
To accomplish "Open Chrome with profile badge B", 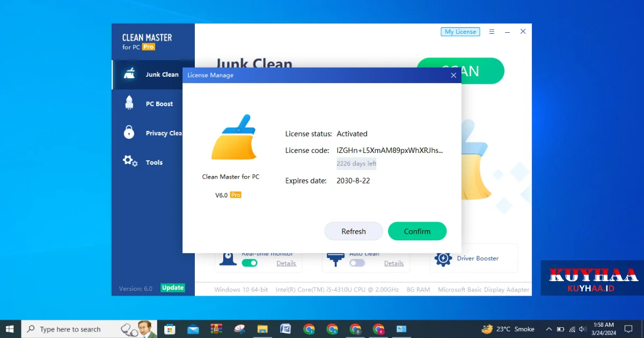I will (x=355, y=329).
